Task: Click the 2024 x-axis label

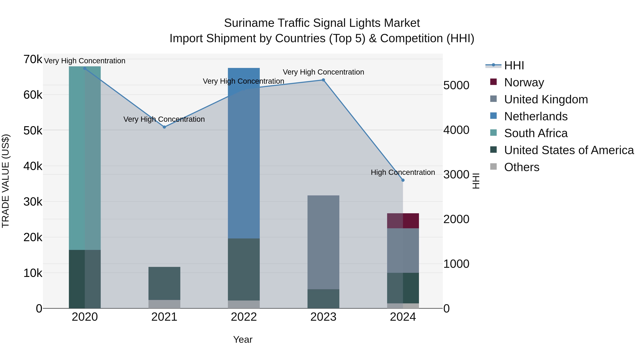Action: (x=403, y=317)
